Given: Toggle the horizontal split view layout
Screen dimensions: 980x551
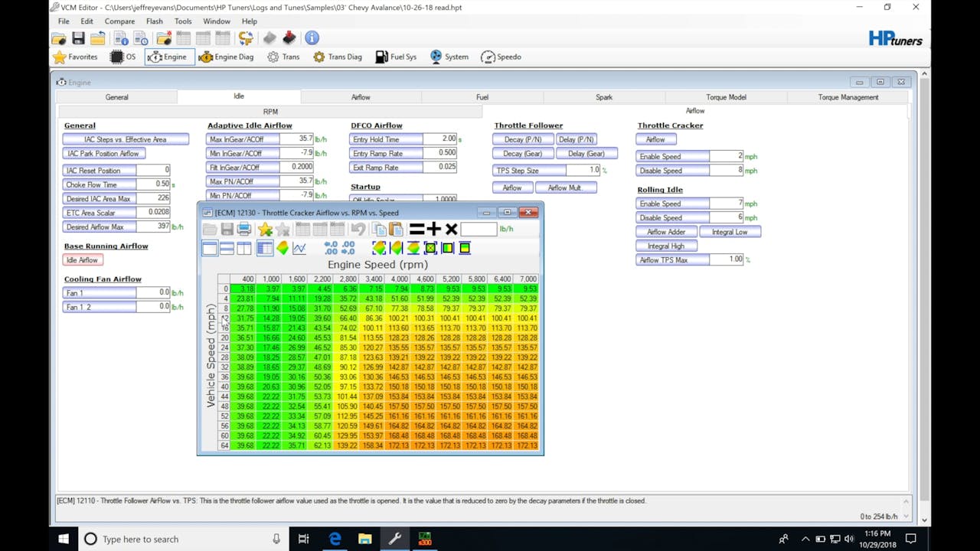Looking at the screenshot, I should pyautogui.click(x=227, y=248).
